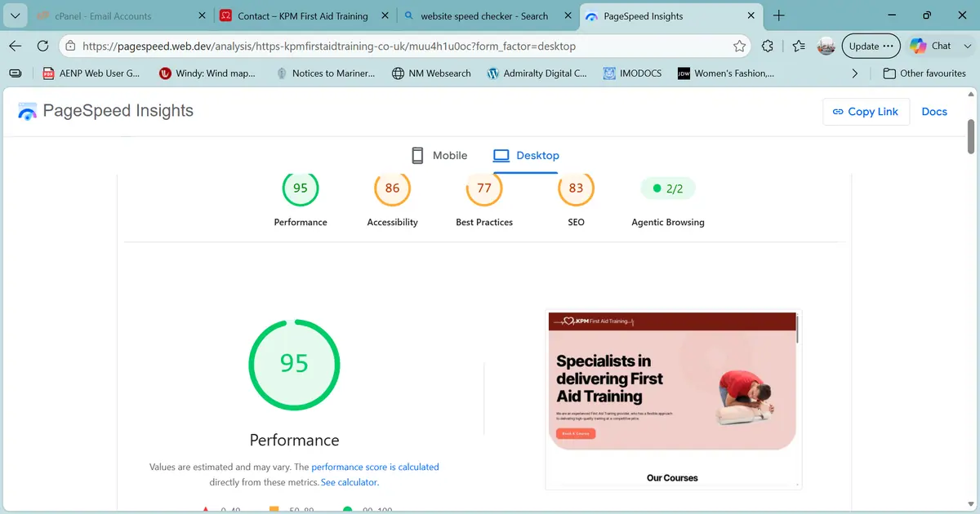Click leftmost icon on favourites bar

16,73
